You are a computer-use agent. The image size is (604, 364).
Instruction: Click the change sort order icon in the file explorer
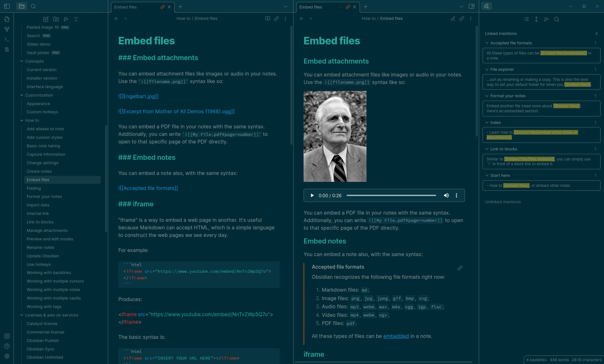(x=66, y=19)
